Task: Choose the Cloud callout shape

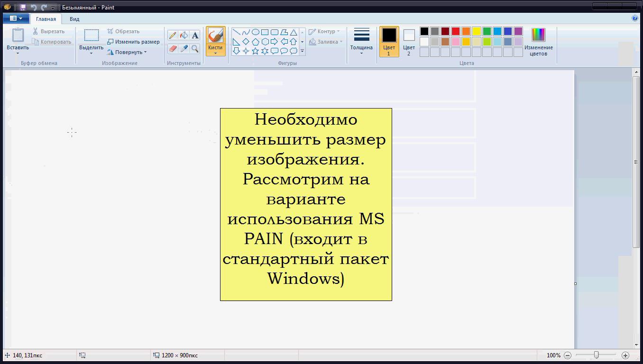Action: (294, 51)
